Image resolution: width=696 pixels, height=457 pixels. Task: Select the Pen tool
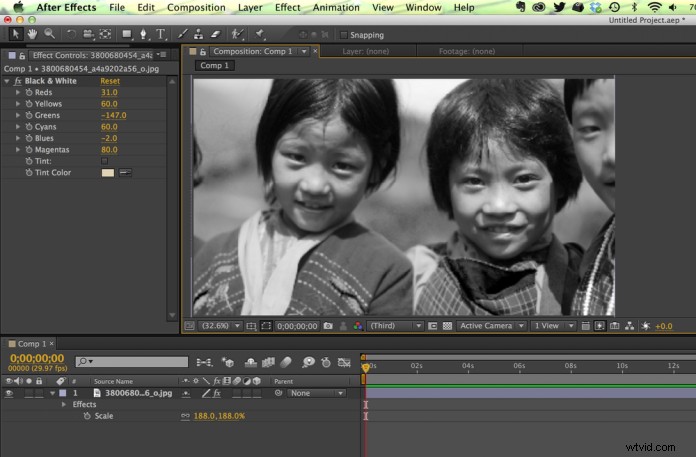[143, 34]
